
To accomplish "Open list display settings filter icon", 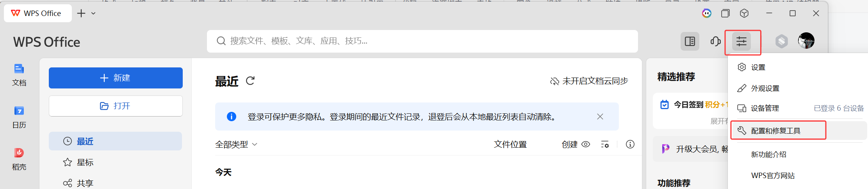I will click(x=605, y=144).
